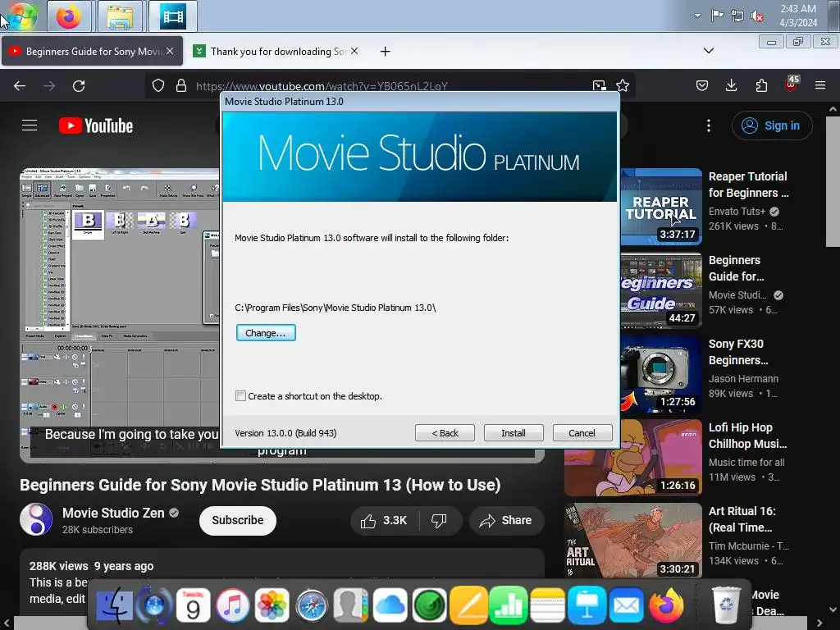Screen dimensions: 840x630
Task: Open the Movie Studio Zen channel name
Action: (113, 513)
